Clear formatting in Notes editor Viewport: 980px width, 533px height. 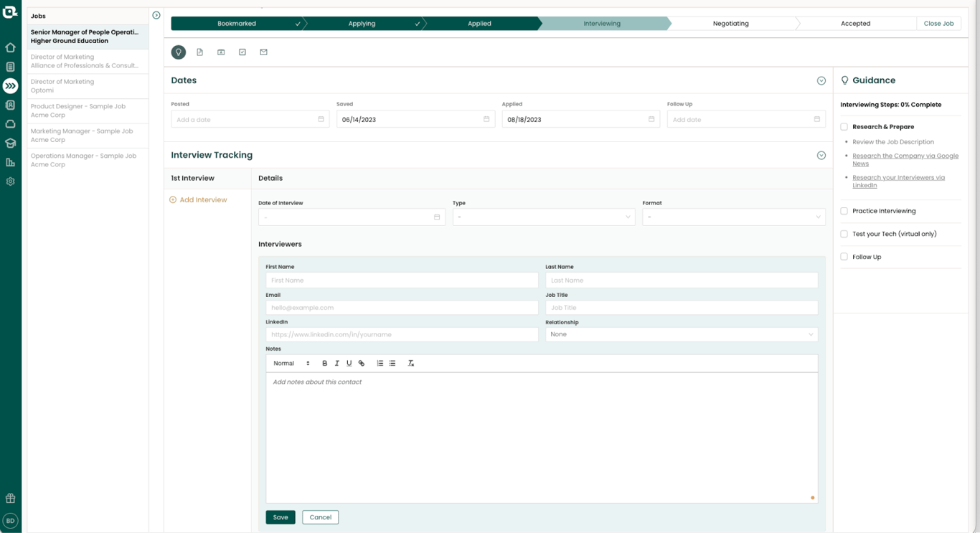tap(411, 364)
